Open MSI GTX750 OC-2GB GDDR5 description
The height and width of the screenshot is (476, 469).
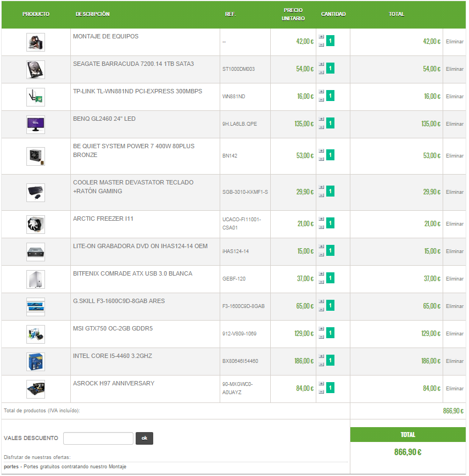point(113,328)
